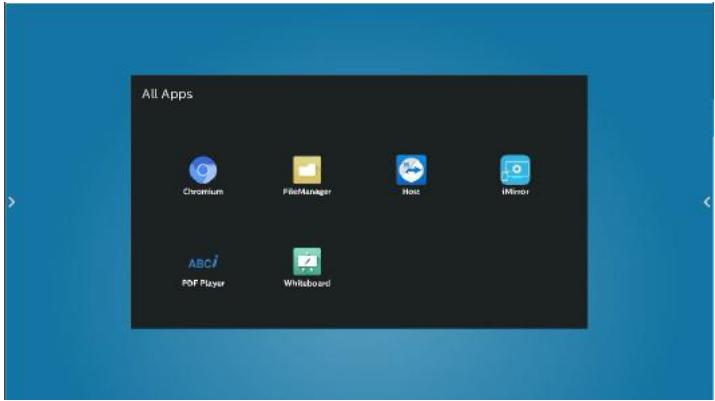The height and width of the screenshot is (401, 715).
Task: Click the PDF Player label text
Action: [x=203, y=283]
